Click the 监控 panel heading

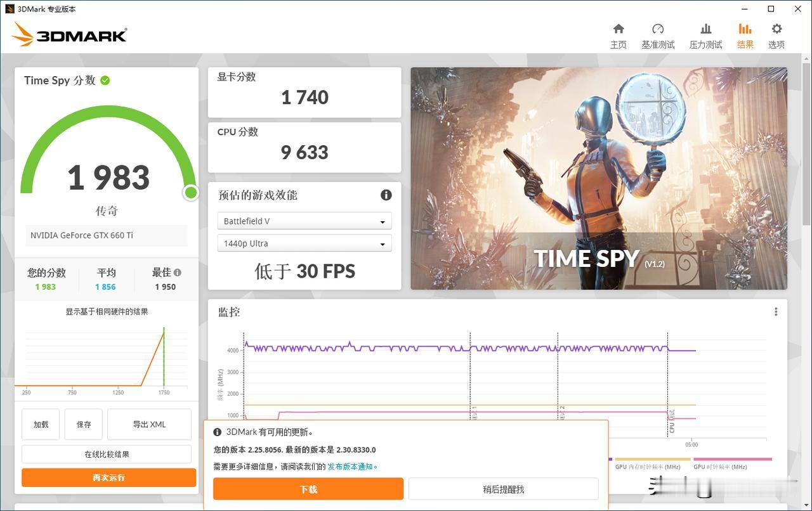click(x=229, y=312)
